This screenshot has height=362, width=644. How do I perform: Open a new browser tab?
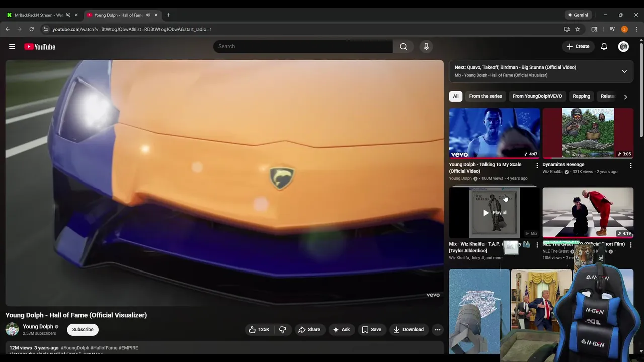(x=168, y=15)
